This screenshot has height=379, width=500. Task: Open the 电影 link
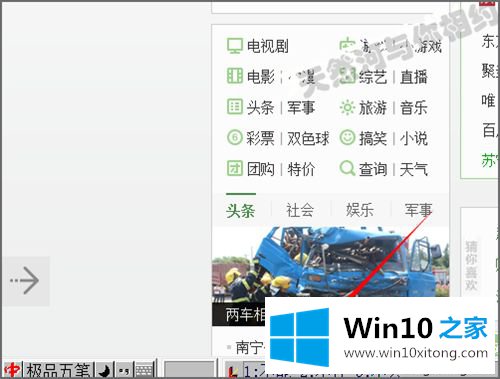[261, 77]
